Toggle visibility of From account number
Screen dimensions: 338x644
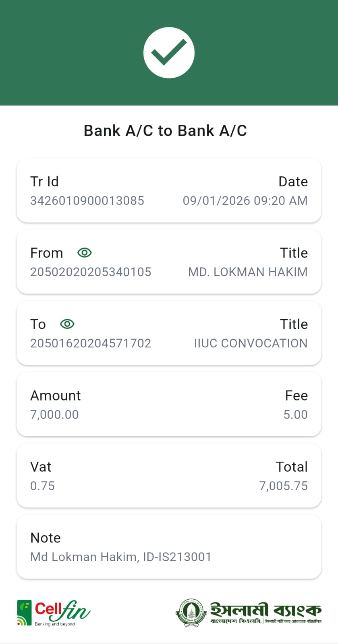tap(85, 253)
